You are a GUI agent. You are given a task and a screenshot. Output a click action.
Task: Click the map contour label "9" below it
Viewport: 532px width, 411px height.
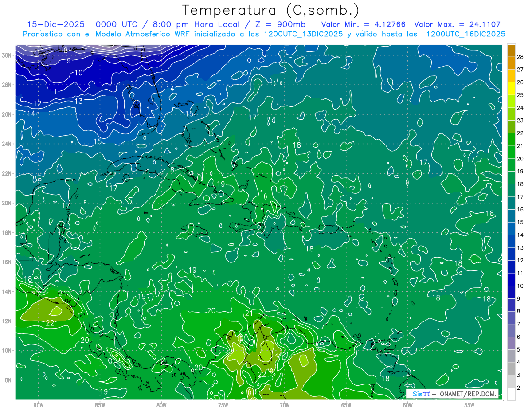point(69,61)
